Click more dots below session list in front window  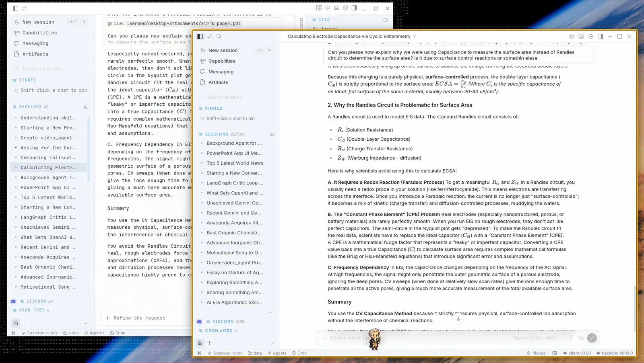270,312
